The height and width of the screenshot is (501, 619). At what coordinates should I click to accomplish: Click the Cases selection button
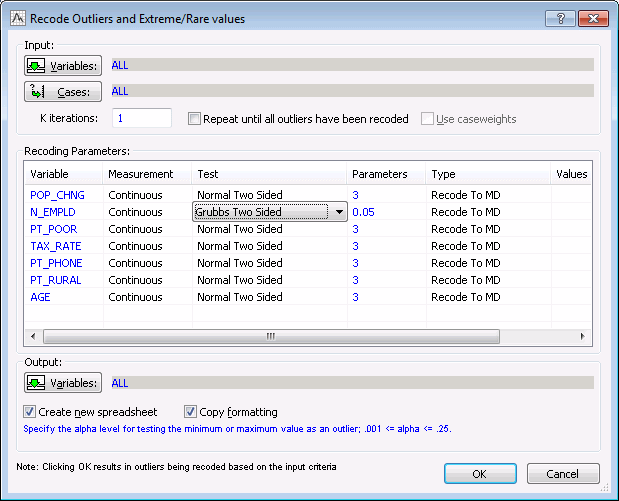point(64,92)
